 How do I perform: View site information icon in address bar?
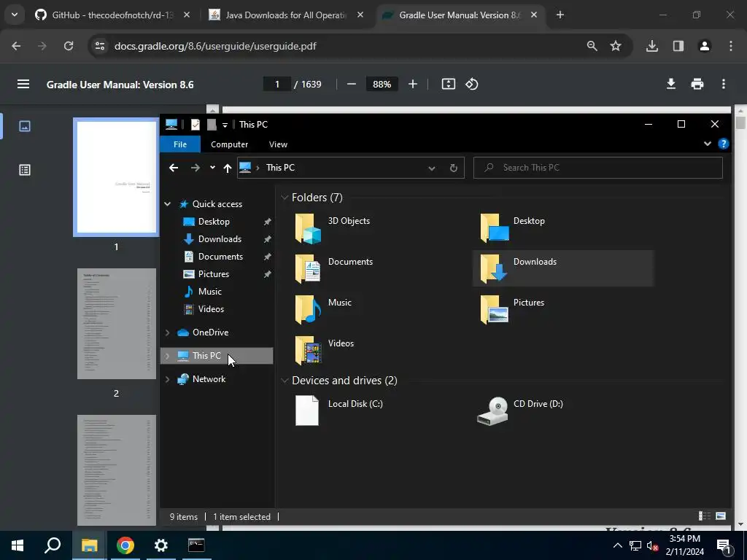pos(99,46)
